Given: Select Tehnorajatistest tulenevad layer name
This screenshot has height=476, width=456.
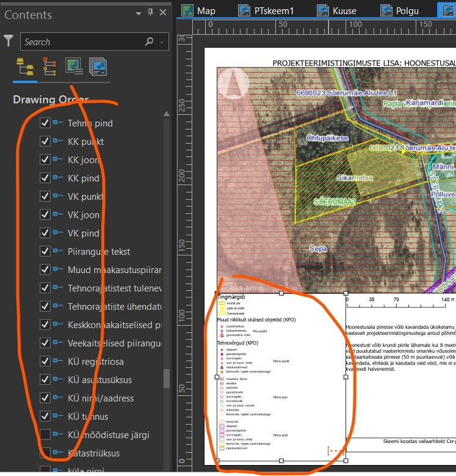Looking at the screenshot, I should (x=115, y=288).
